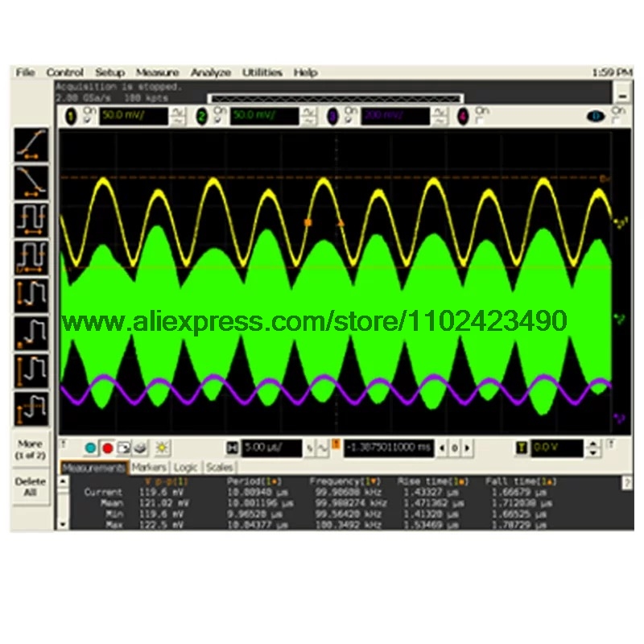Open the horizontal H setup icon

tap(232, 448)
